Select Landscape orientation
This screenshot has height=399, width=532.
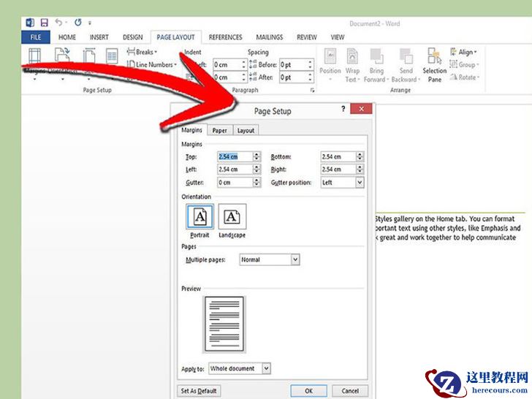[232, 217]
